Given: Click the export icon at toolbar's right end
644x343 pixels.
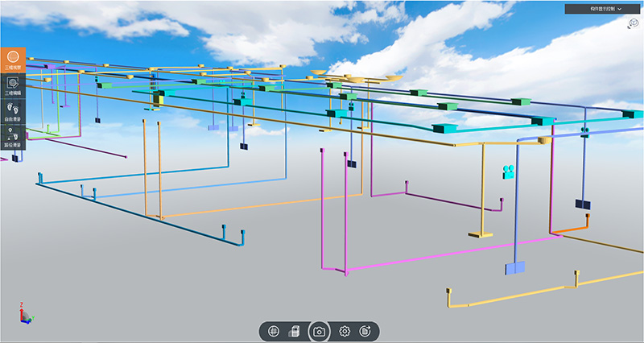Looking at the screenshot, I should [x=365, y=331].
